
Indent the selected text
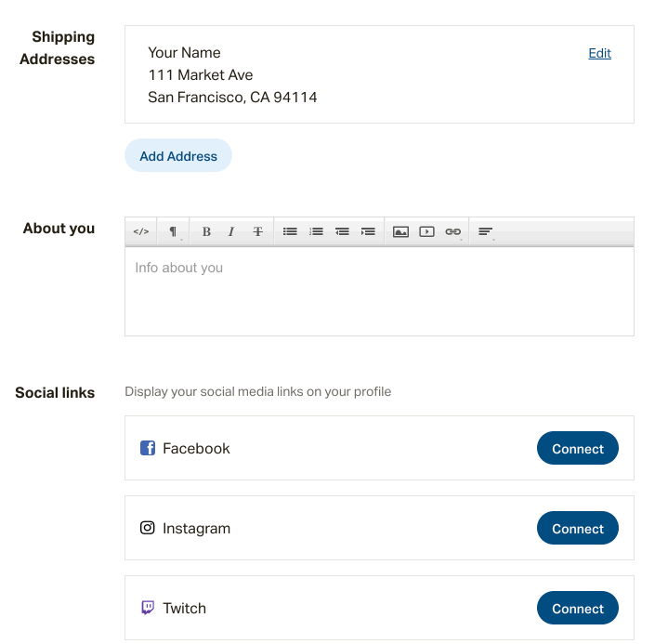click(x=368, y=231)
